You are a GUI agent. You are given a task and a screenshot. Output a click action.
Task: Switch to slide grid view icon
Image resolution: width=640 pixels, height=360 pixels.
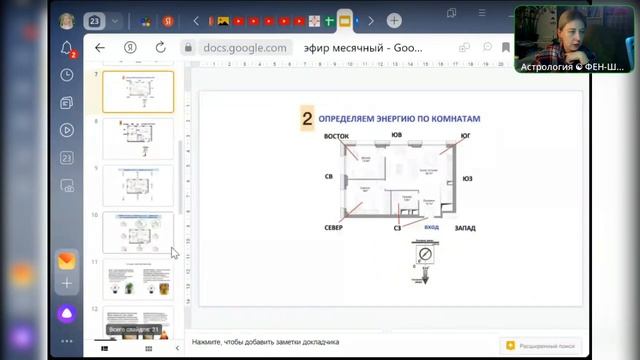click(x=149, y=348)
